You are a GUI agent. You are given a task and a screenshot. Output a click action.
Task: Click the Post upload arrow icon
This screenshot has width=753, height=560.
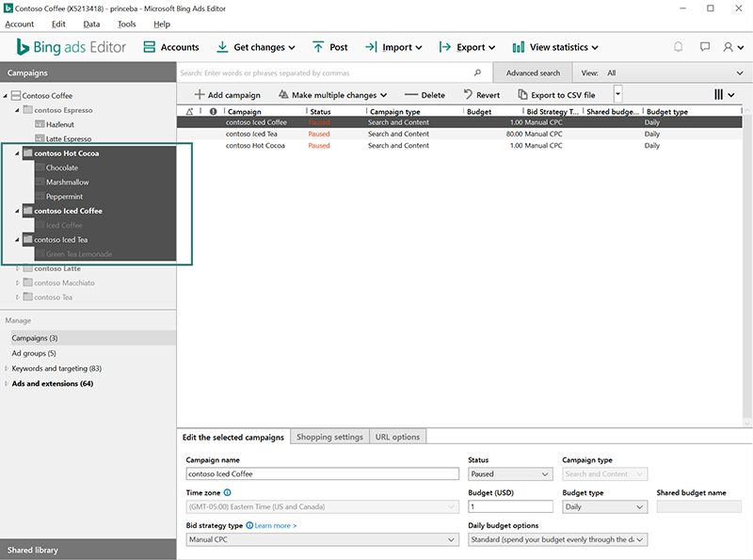318,46
